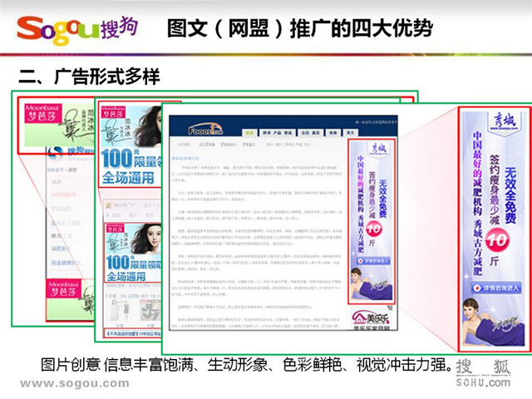Click the blue Sogou swirl logo in the left page
This screenshot has height=399, width=532.
tap(55, 152)
